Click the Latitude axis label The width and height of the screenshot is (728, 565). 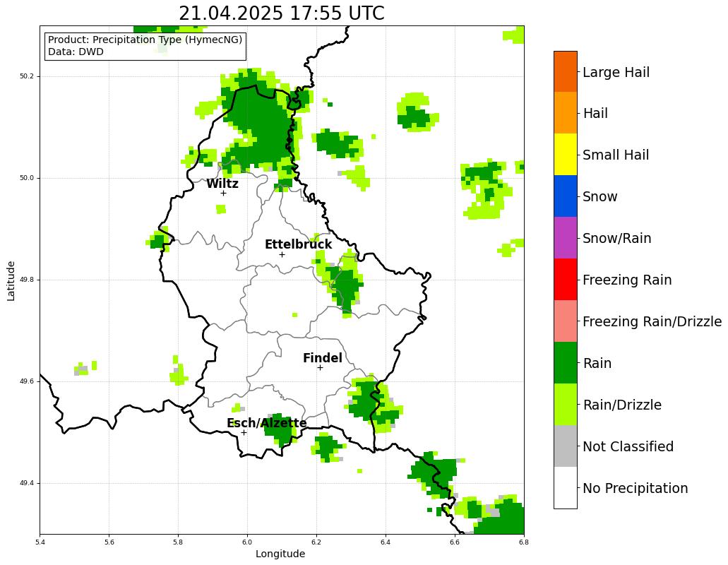[11, 281]
